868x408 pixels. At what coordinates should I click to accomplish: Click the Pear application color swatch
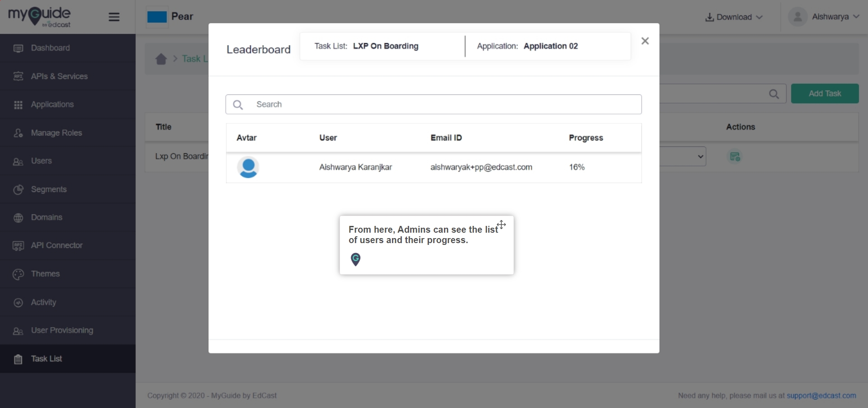click(x=157, y=17)
